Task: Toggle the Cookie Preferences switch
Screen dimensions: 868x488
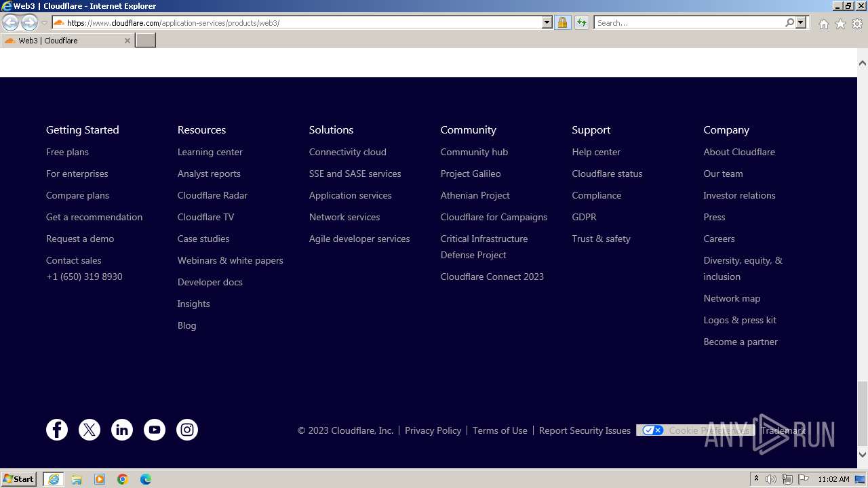Action: click(x=653, y=430)
